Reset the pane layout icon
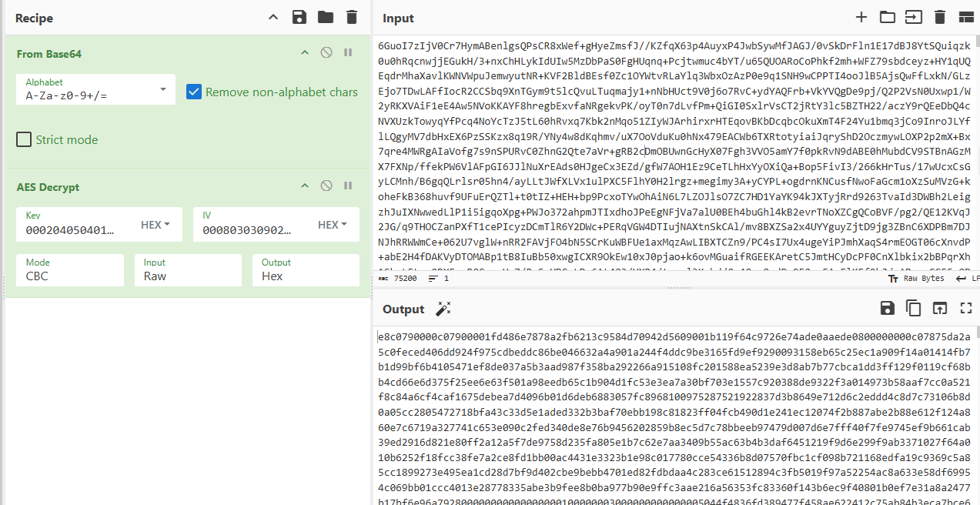This screenshot has height=505, width=980. [966, 17]
